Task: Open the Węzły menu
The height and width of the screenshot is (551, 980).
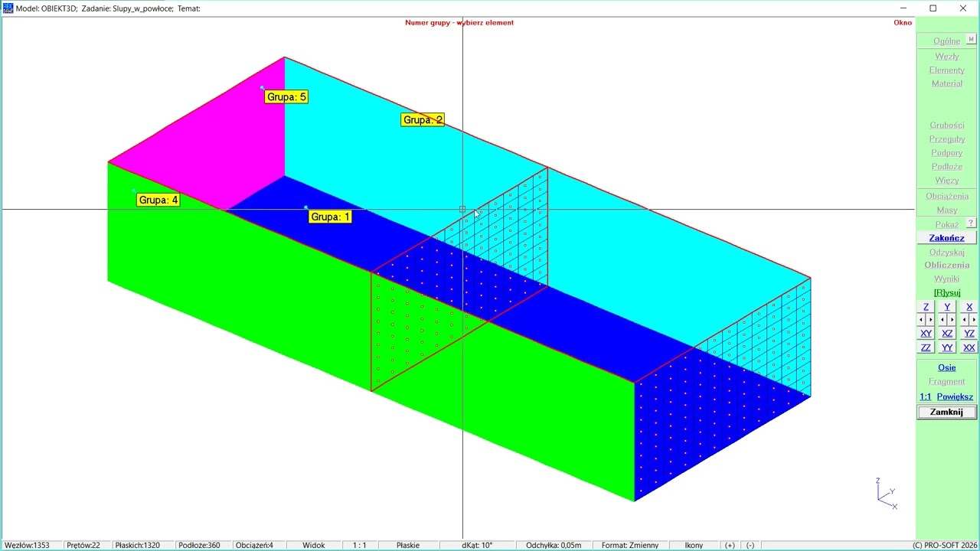Action: click(947, 57)
